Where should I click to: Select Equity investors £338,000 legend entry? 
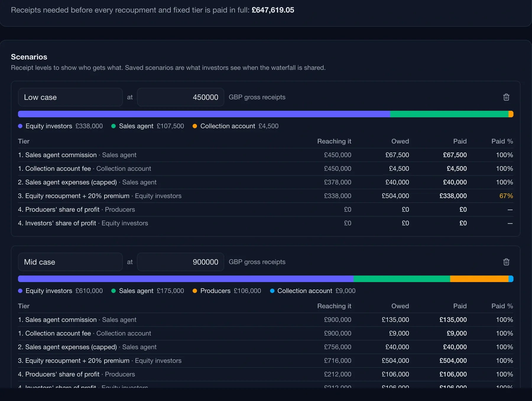60,126
